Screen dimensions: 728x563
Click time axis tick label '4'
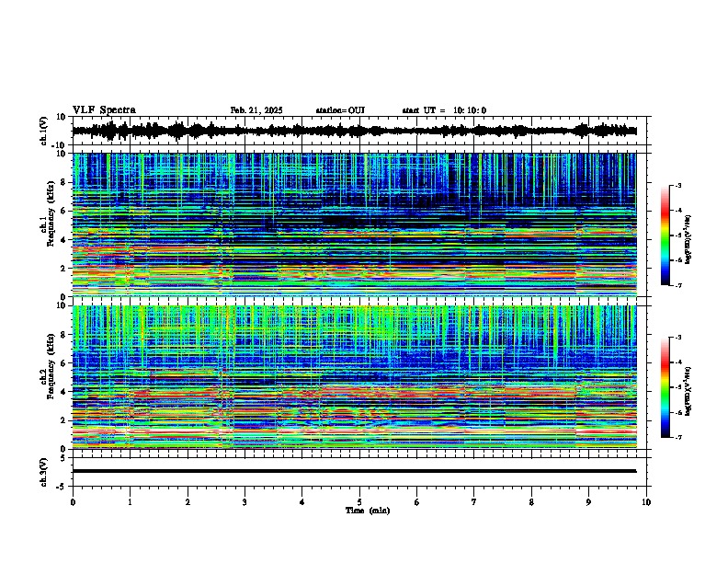click(x=302, y=502)
